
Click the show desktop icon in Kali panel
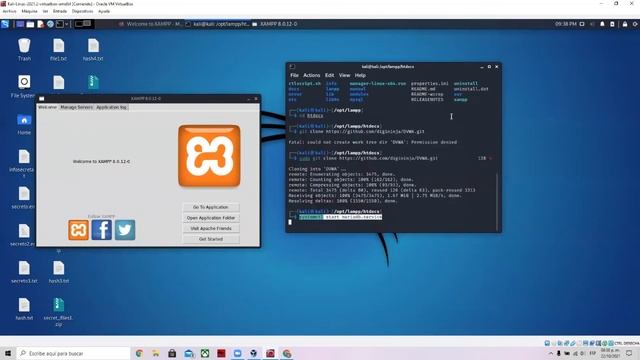[20, 24]
